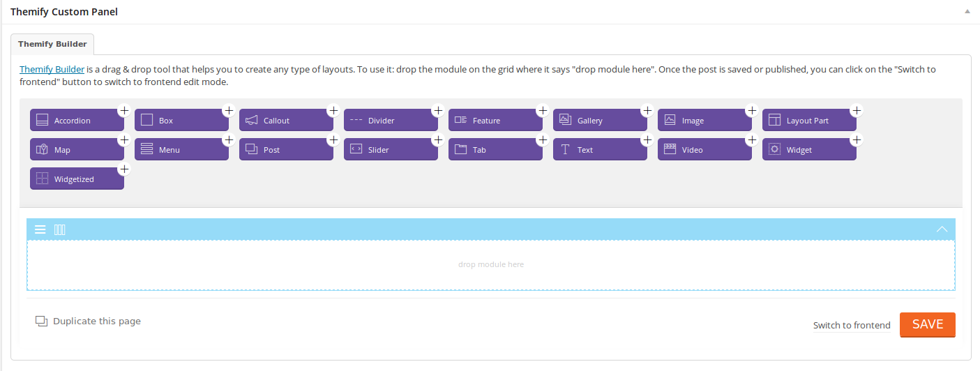The width and height of the screenshot is (980, 371).
Task: Click the plus icon on Slider module
Action: coord(437,139)
